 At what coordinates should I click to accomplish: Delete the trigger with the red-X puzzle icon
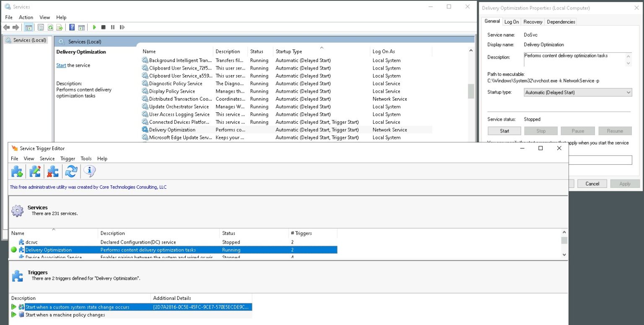coord(53,171)
